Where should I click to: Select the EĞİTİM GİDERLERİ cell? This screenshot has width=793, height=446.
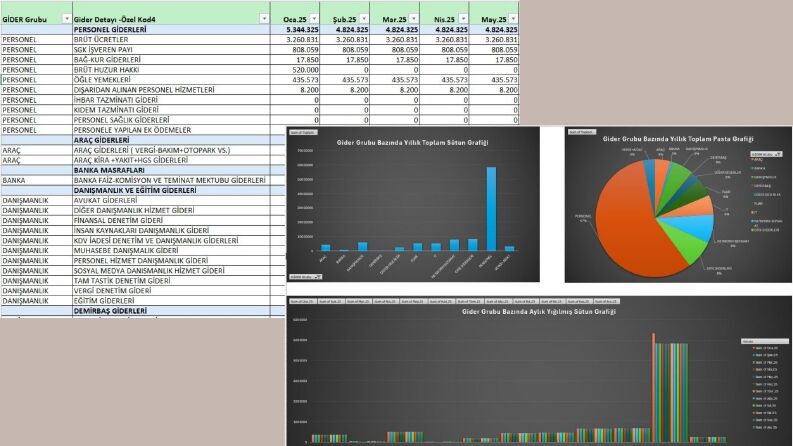(171, 300)
